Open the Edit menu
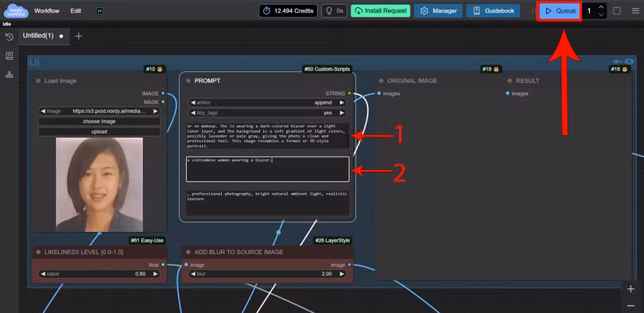The width and height of the screenshot is (644, 313). click(x=76, y=11)
